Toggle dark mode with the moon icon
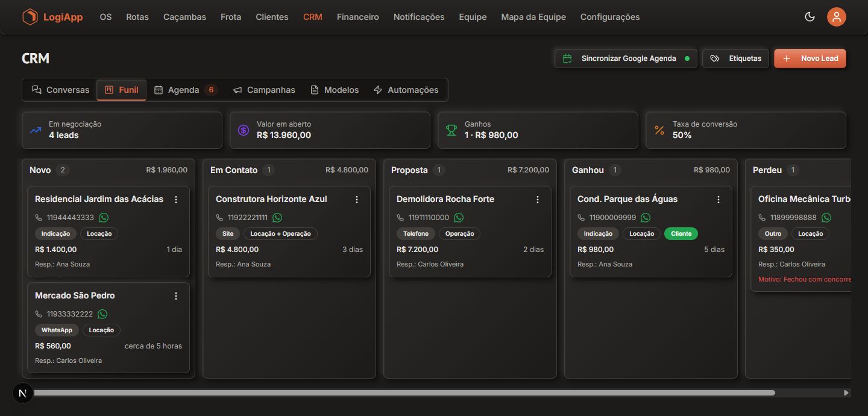This screenshot has width=868, height=416. pyautogui.click(x=810, y=17)
